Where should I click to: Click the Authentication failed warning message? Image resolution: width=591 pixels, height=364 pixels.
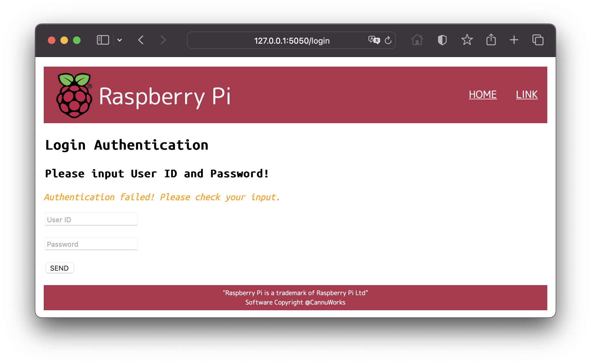[162, 197]
